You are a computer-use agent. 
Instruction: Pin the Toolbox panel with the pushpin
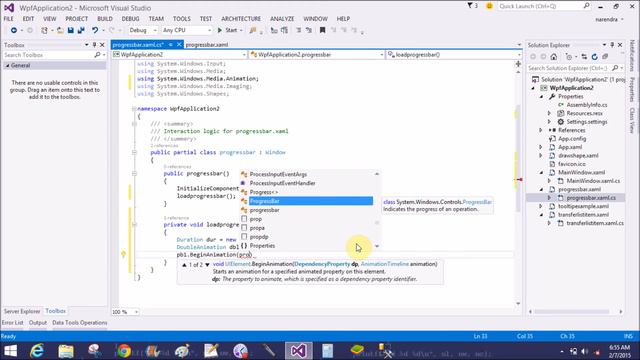(94, 45)
